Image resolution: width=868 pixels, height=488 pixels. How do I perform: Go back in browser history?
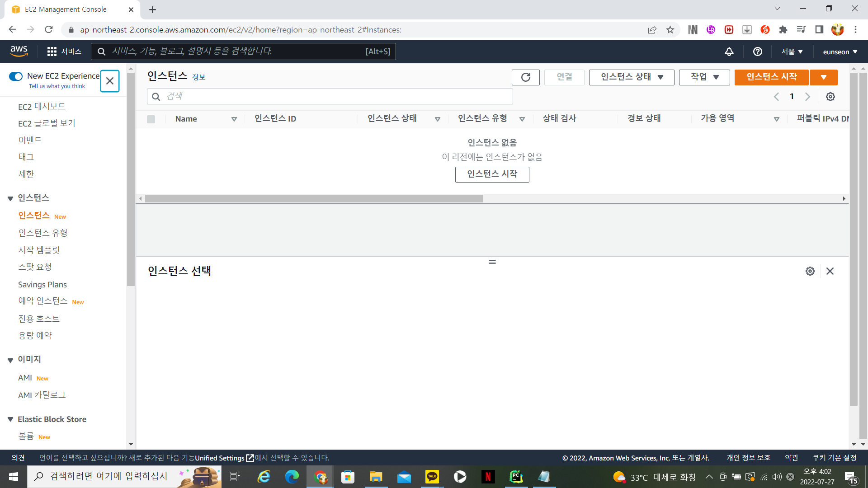click(x=13, y=30)
